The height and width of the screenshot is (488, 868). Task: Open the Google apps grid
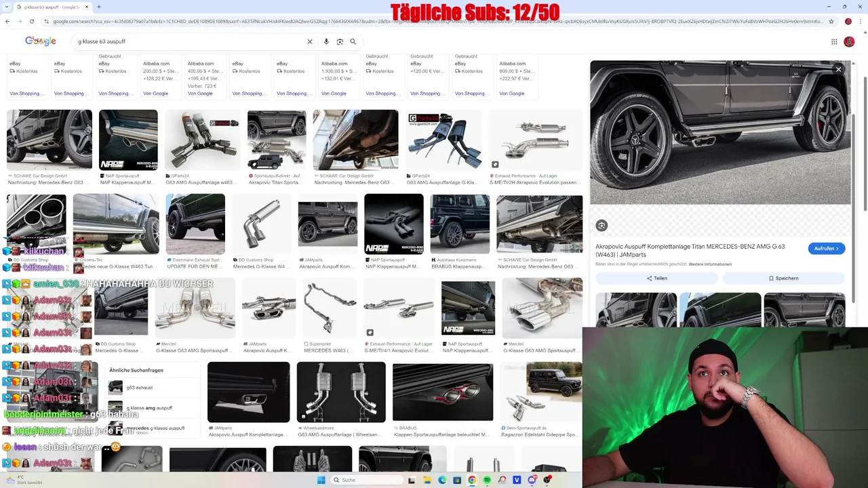(x=834, y=41)
